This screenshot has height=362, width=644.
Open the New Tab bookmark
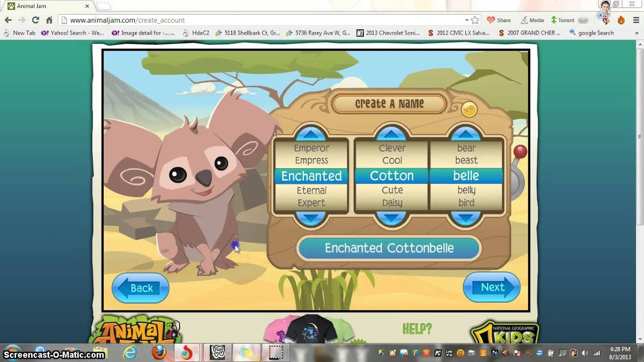pyautogui.click(x=20, y=33)
